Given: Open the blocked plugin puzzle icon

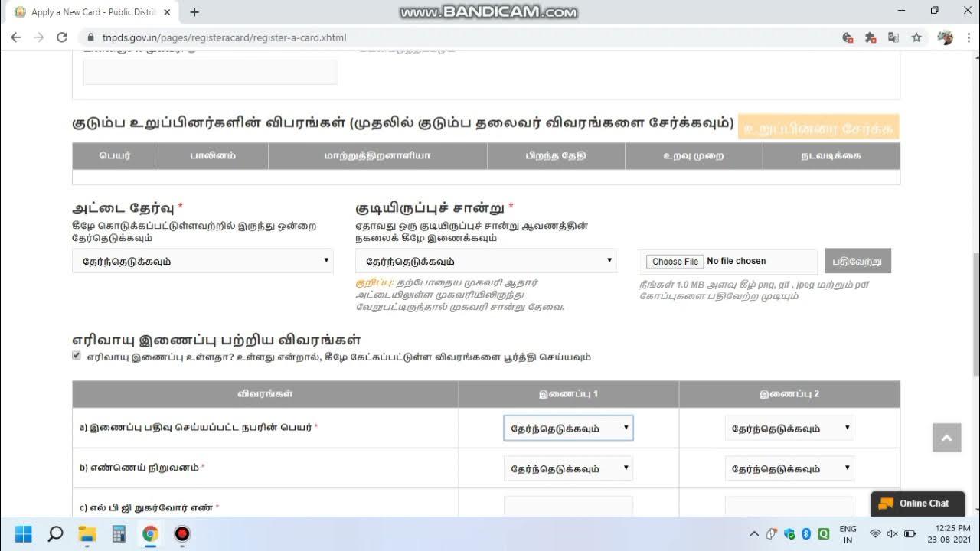Looking at the screenshot, I should (x=871, y=37).
